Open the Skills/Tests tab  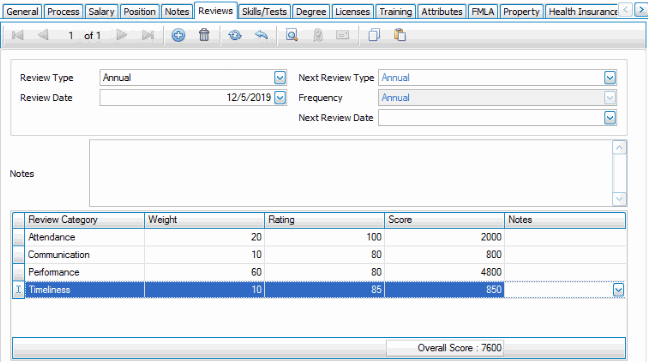click(264, 12)
